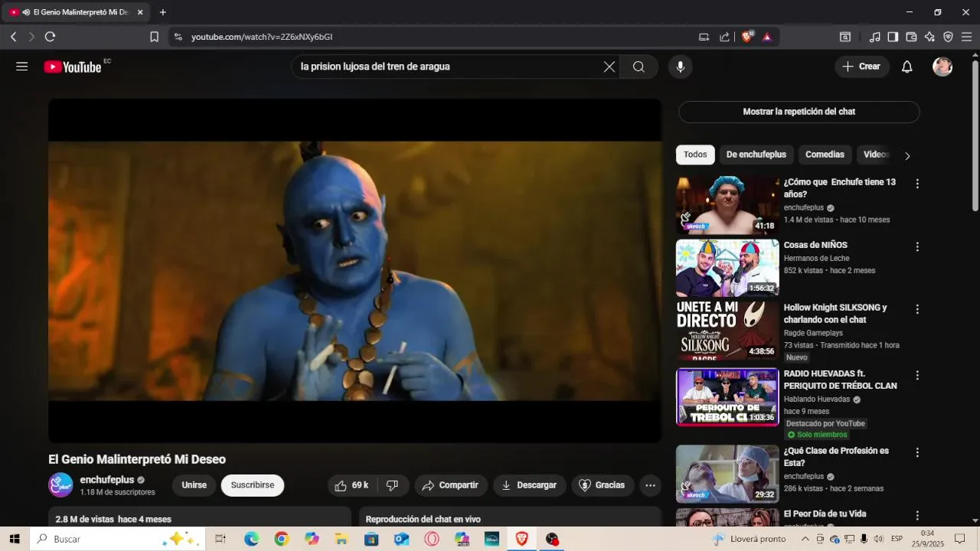Image resolution: width=980 pixels, height=551 pixels.
Task: Open File Explorer from the taskbar
Action: pyautogui.click(x=341, y=539)
